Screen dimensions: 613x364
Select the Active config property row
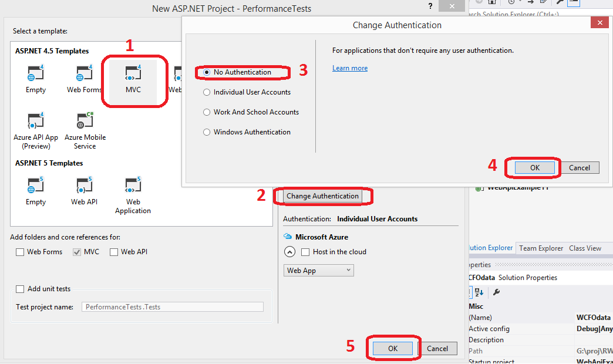click(x=541, y=329)
